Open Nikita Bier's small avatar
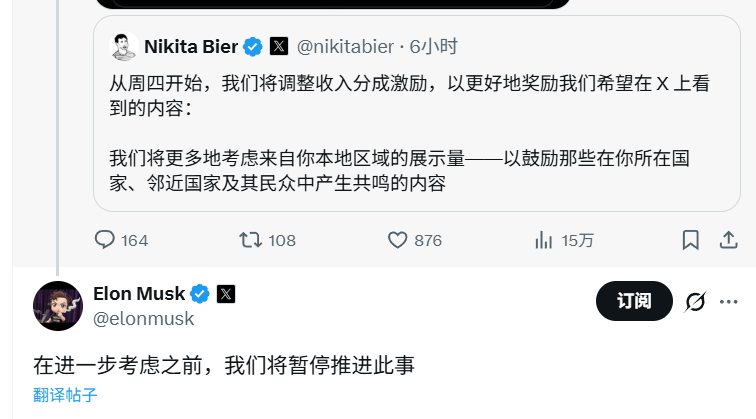The height and width of the screenshot is (419, 756). pyautogui.click(x=123, y=46)
